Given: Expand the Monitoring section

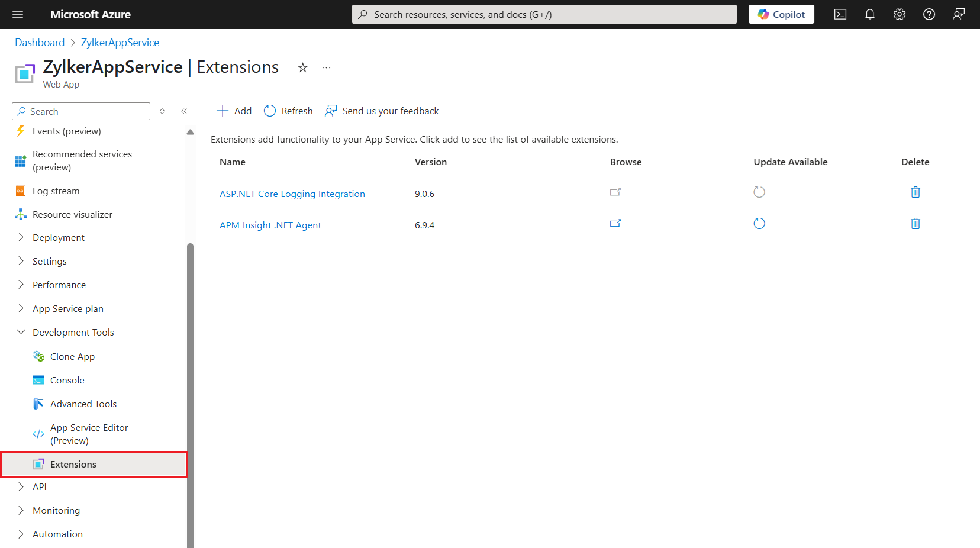Looking at the screenshot, I should [21, 510].
